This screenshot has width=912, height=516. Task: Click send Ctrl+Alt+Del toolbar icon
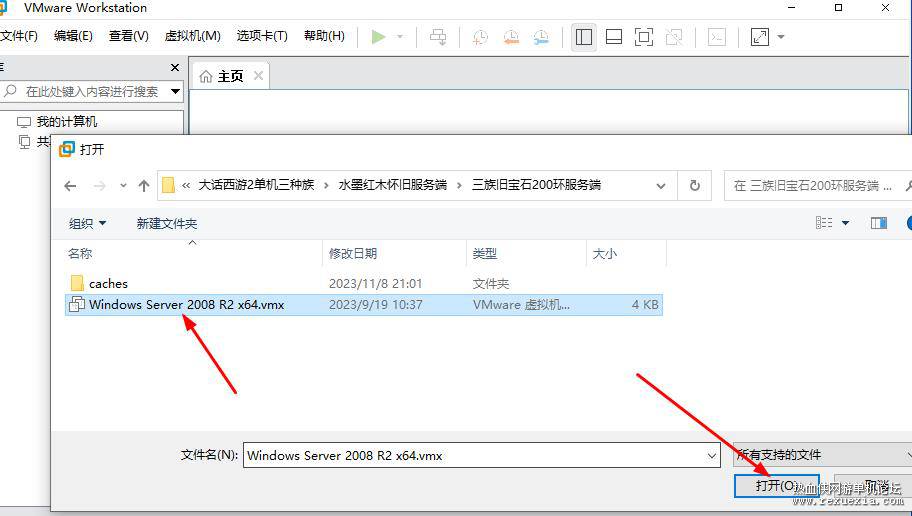coord(438,37)
